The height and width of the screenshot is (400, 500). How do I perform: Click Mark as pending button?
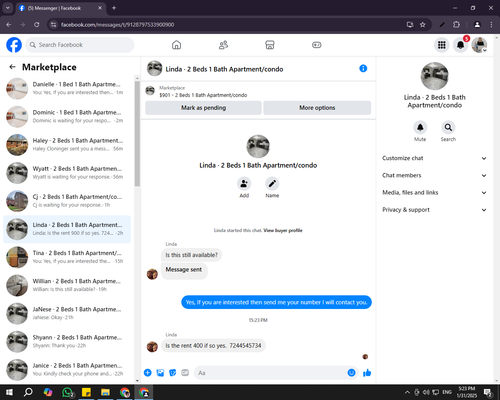(203, 108)
